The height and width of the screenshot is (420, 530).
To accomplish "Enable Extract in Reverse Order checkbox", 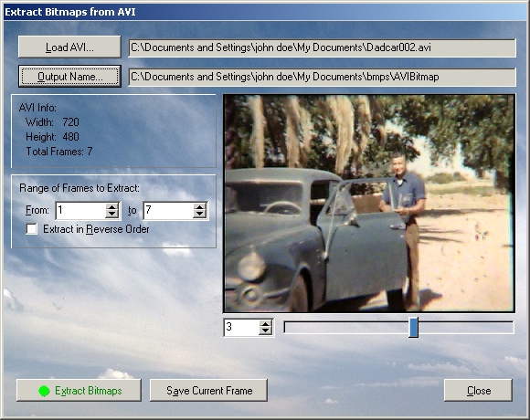I will pyautogui.click(x=32, y=229).
